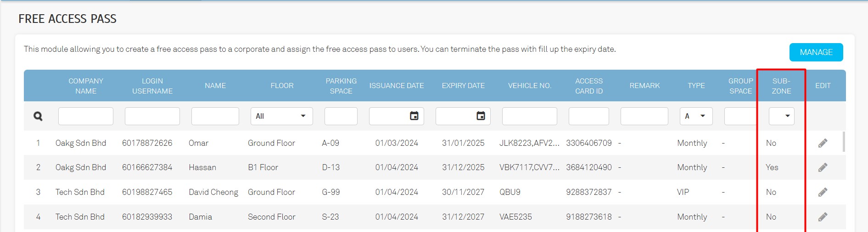
Task: Focus the Login Username filter input
Action: [x=152, y=116]
